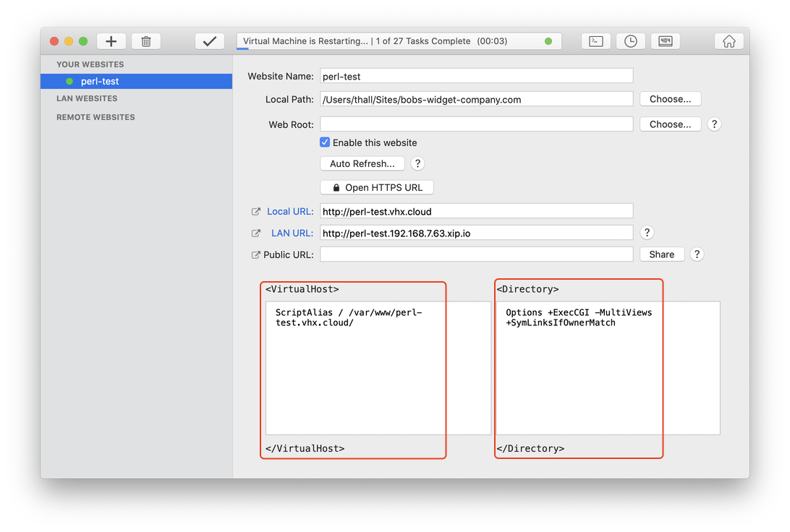Go to home with house icon
This screenshot has width=790, height=532.
pyautogui.click(x=729, y=41)
